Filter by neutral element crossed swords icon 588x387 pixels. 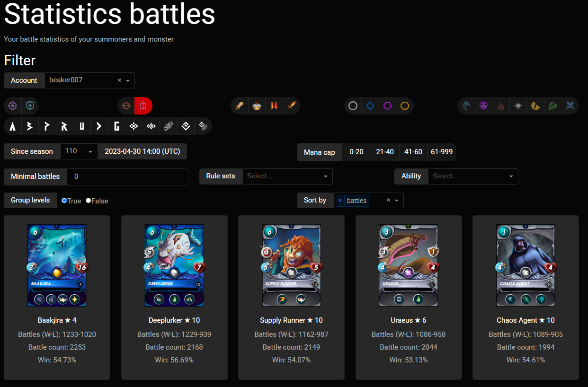pos(570,106)
